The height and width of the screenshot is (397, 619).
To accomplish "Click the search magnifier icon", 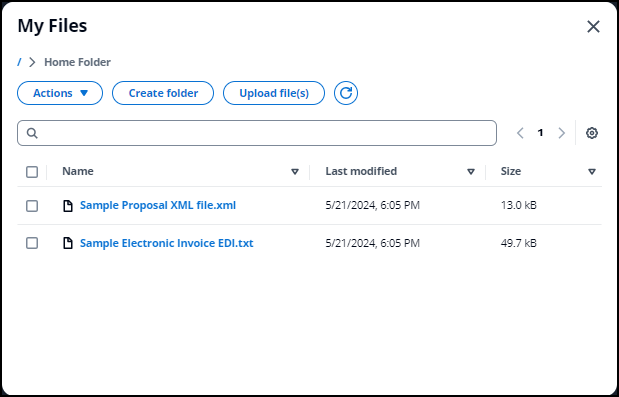I will point(32,133).
